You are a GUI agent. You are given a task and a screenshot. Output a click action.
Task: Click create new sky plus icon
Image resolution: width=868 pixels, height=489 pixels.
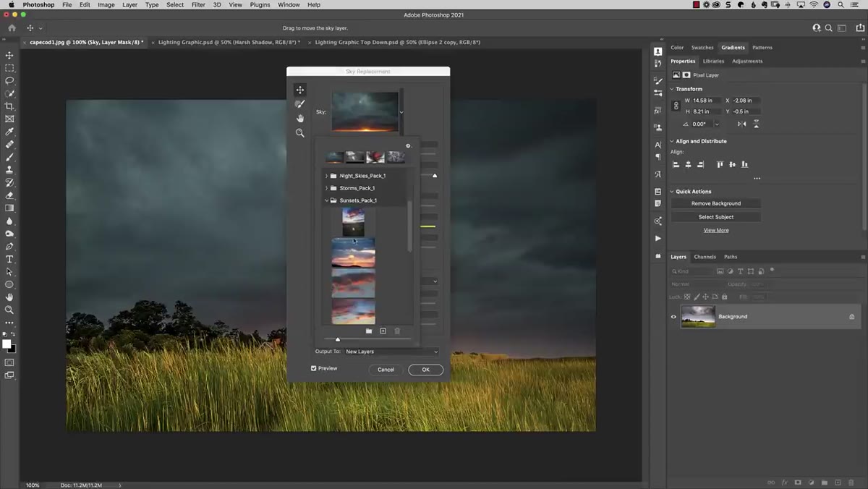[383, 331]
